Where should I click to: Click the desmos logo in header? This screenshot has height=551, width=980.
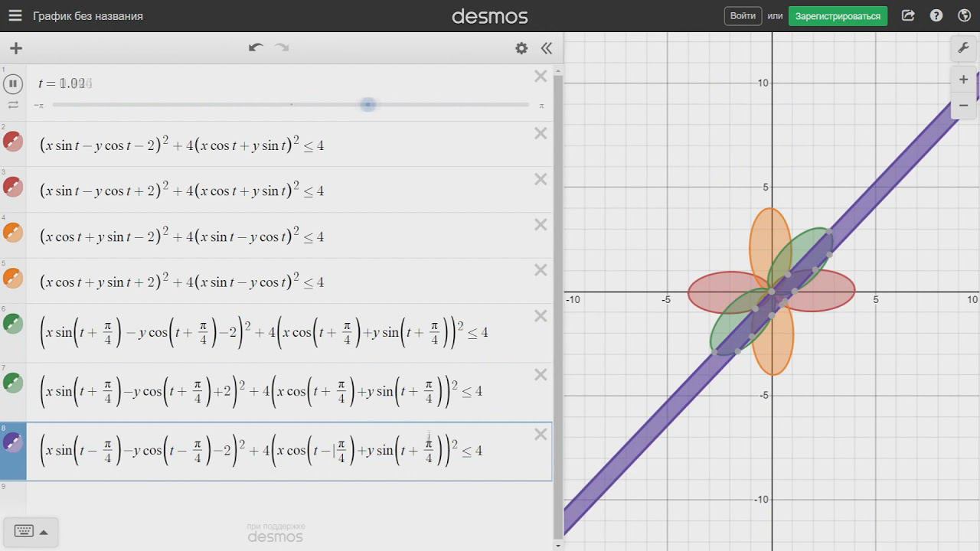(x=490, y=16)
